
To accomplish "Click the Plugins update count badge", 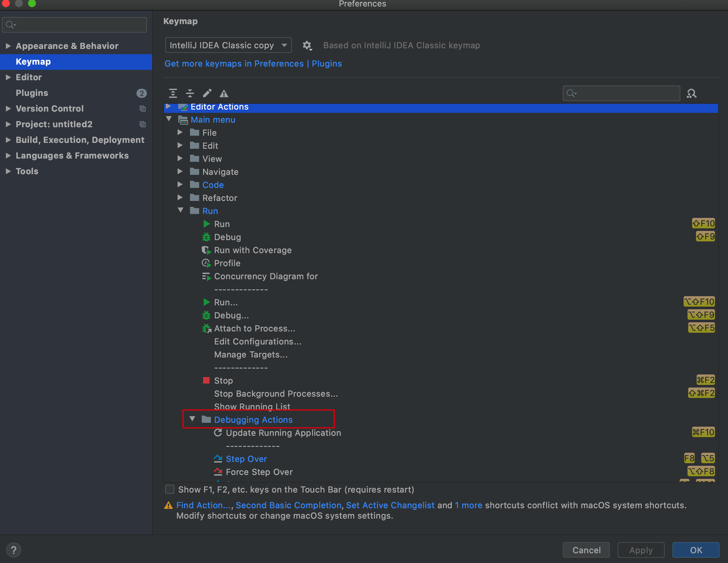I will [x=142, y=93].
